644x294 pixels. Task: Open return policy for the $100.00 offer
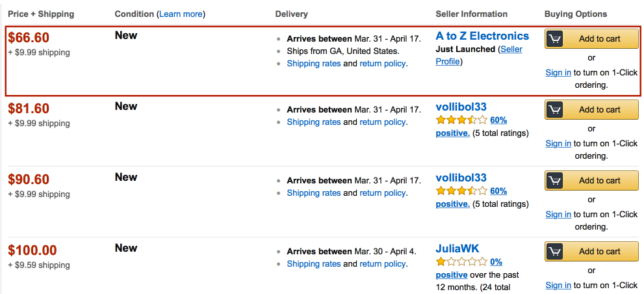click(382, 264)
